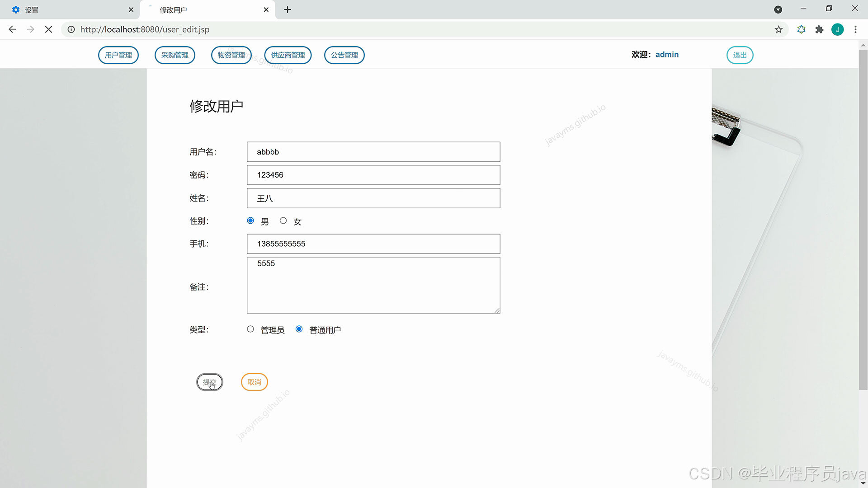
Task: Click the 取消 cancel button
Action: coord(255,382)
